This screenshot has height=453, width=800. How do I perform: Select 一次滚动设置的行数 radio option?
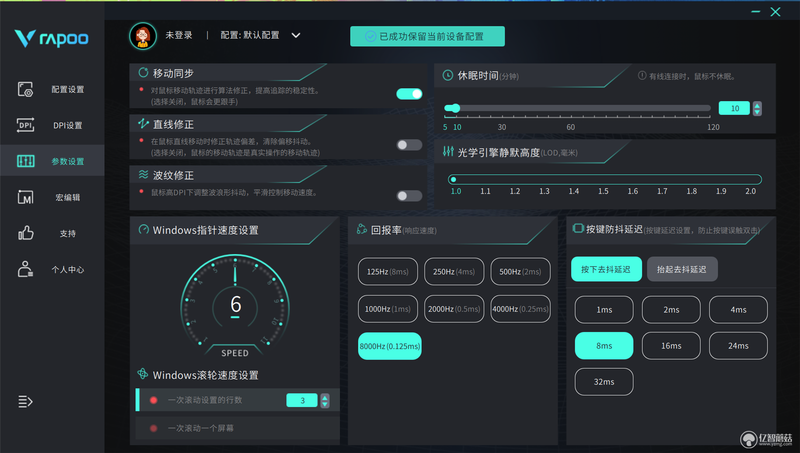click(x=153, y=400)
